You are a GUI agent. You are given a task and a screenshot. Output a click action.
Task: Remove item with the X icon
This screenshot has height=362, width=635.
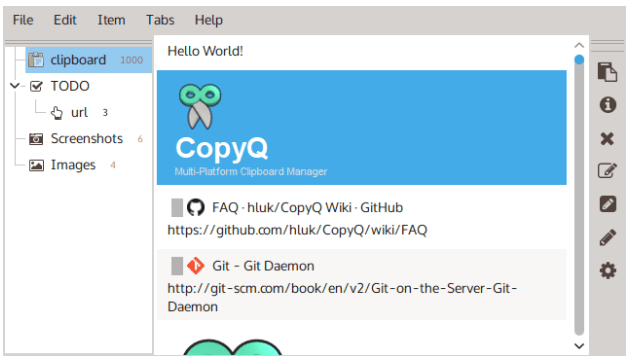607,138
